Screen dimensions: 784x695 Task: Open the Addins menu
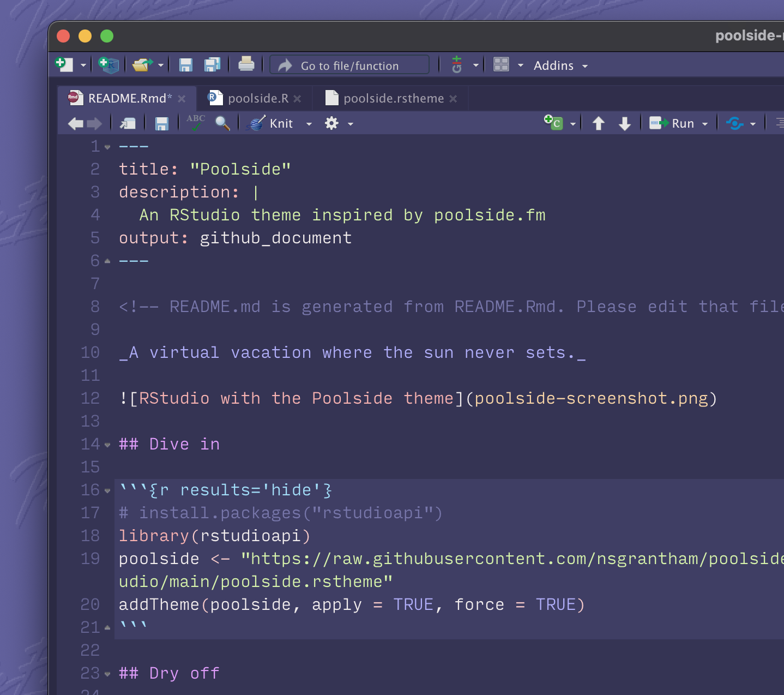(x=561, y=65)
